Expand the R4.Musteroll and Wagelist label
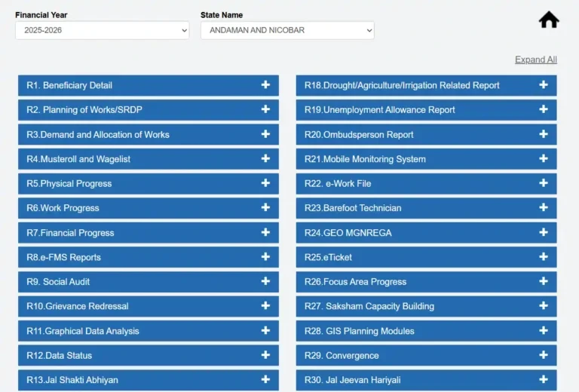This screenshot has width=579, height=392. point(78,159)
